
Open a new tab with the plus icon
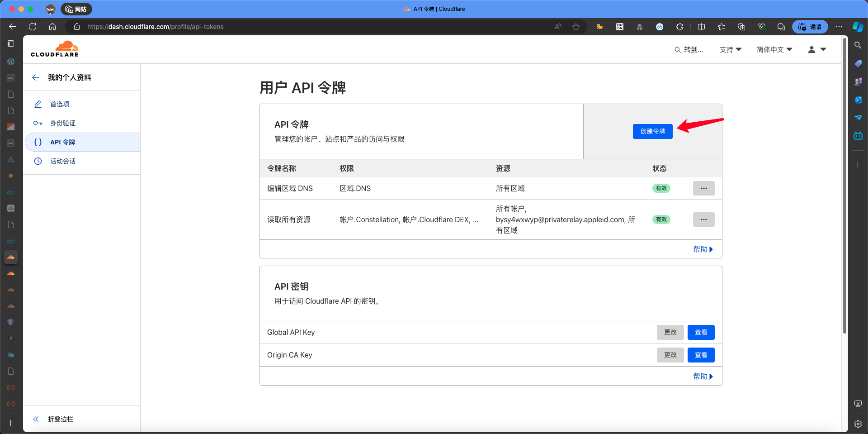[11, 423]
